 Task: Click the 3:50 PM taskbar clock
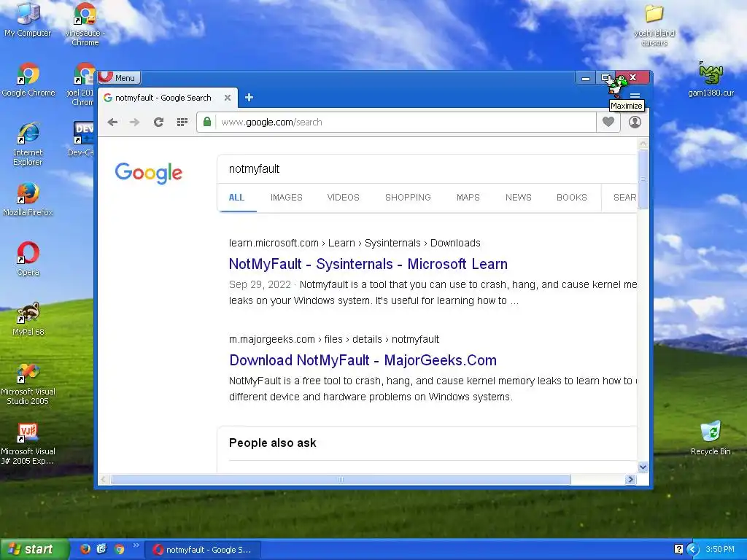coord(719,550)
